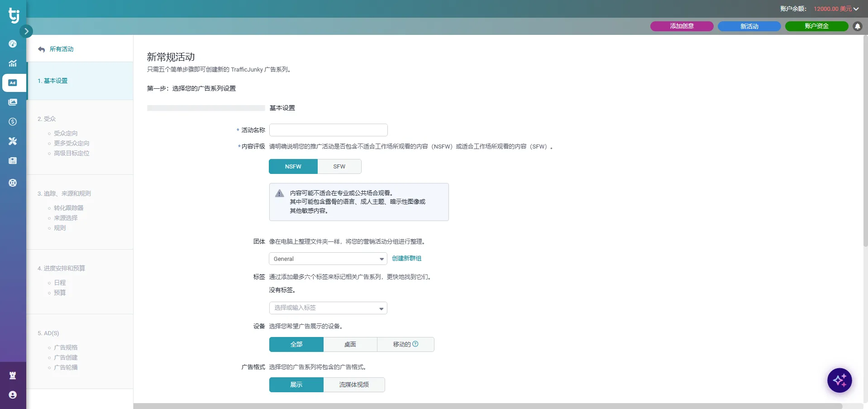The width and height of the screenshot is (868, 409).
Task: Select step 2. 受众
Action: tap(47, 119)
